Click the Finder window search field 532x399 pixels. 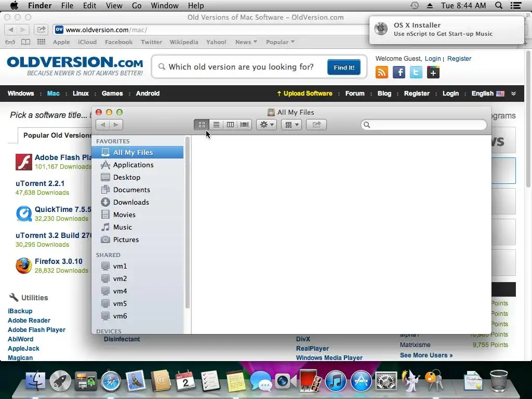point(424,125)
